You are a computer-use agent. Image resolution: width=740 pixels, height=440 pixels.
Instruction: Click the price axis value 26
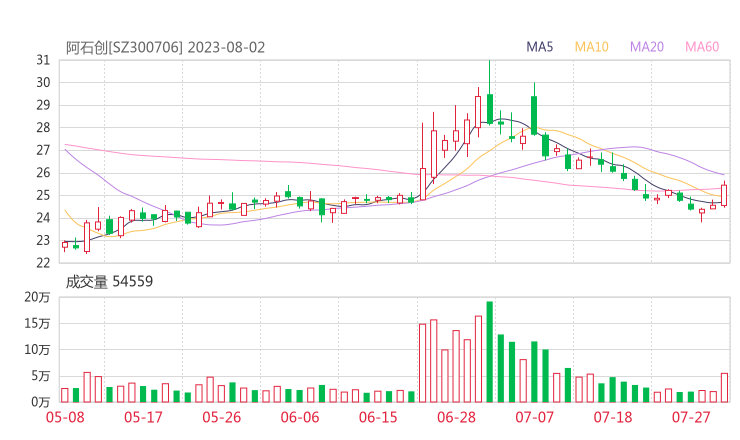click(43, 173)
